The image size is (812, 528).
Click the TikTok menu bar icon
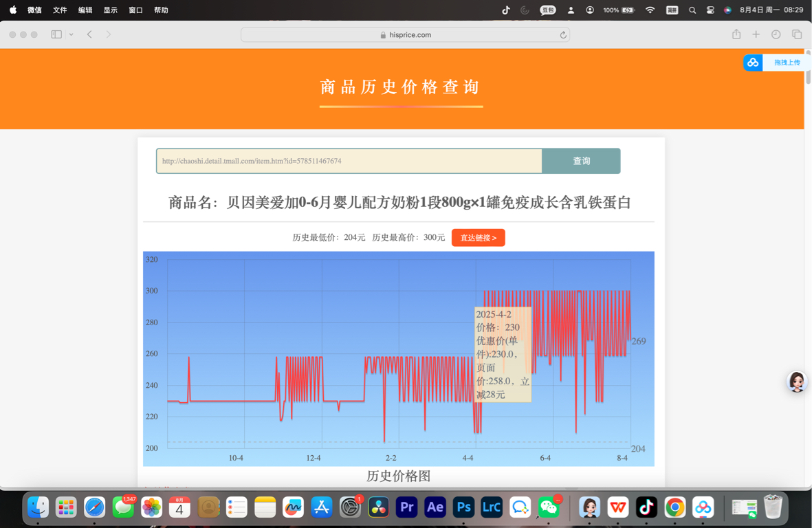tap(506, 10)
